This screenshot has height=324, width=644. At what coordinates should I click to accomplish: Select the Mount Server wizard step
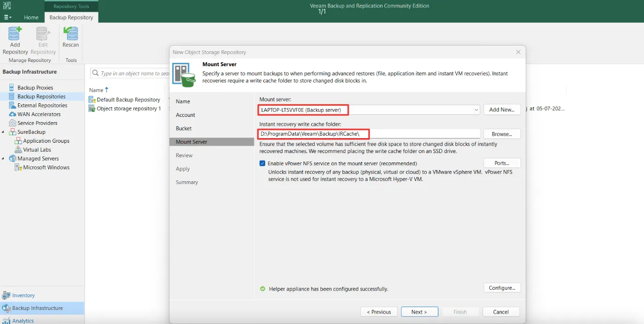pos(212,142)
